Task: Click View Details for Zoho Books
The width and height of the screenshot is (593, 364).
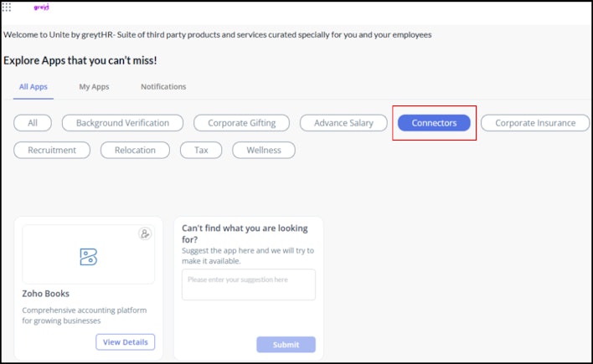Action: point(125,342)
